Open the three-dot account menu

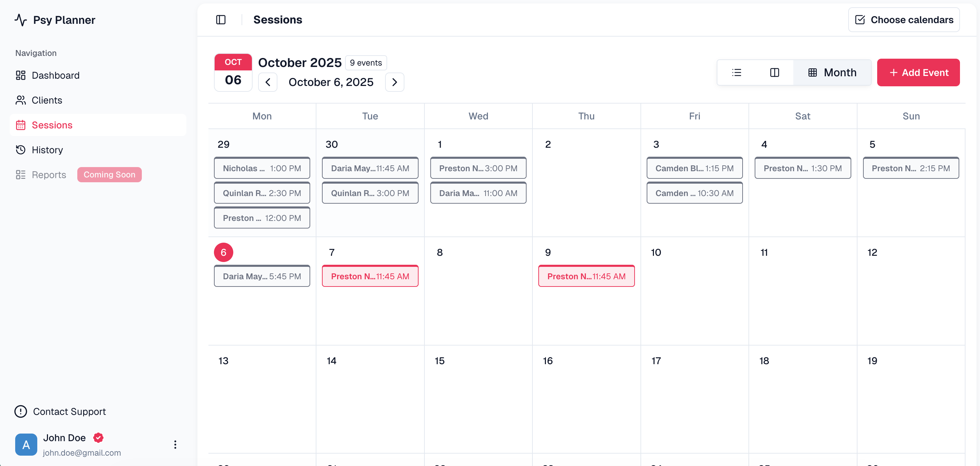point(175,444)
